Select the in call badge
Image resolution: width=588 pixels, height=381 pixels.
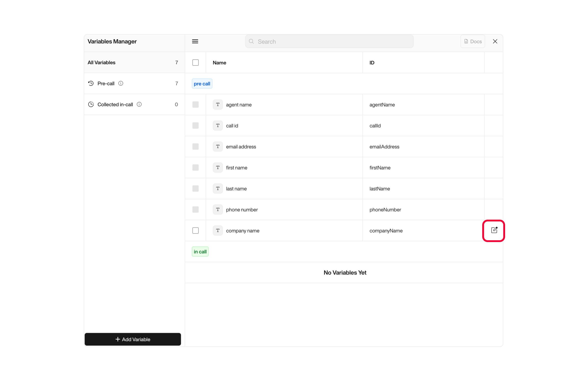200,251
